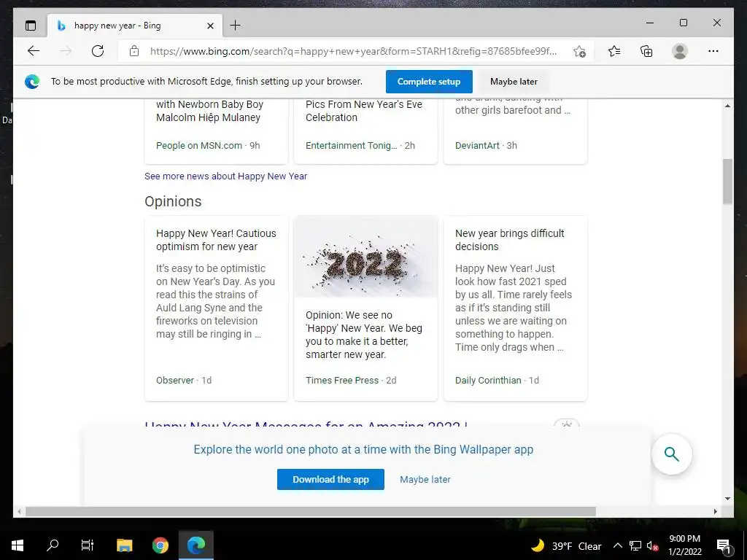The width and height of the screenshot is (747, 560).
Task: Click Daily Corinthian source label
Action: (x=488, y=381)
